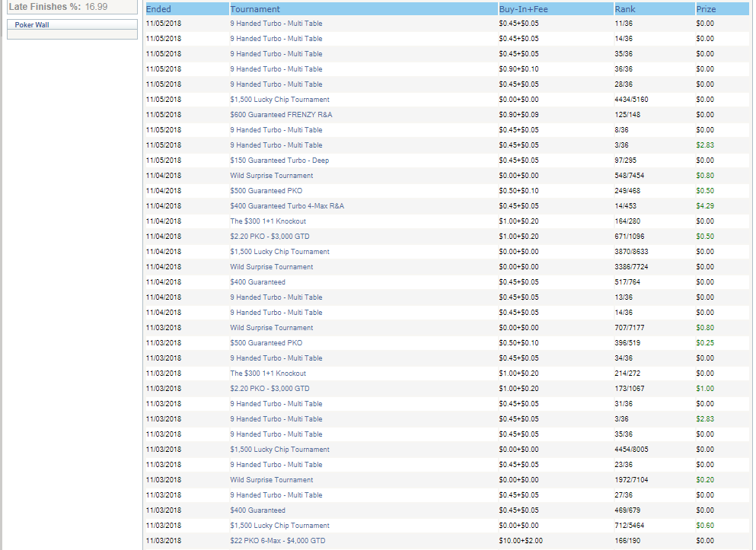The width and height of the screenshot is (756, 550).
Task: Click the Late Finishes % value 16.99
Action: (96, 7)
